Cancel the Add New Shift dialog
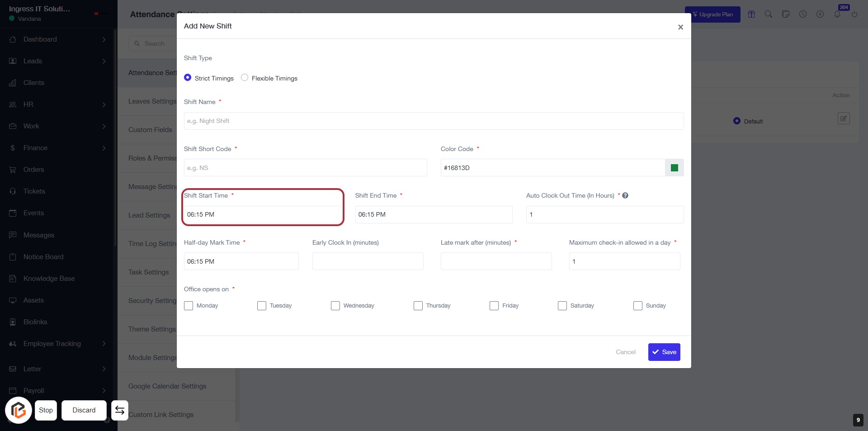868x431 pixels. tap(625, 352)
